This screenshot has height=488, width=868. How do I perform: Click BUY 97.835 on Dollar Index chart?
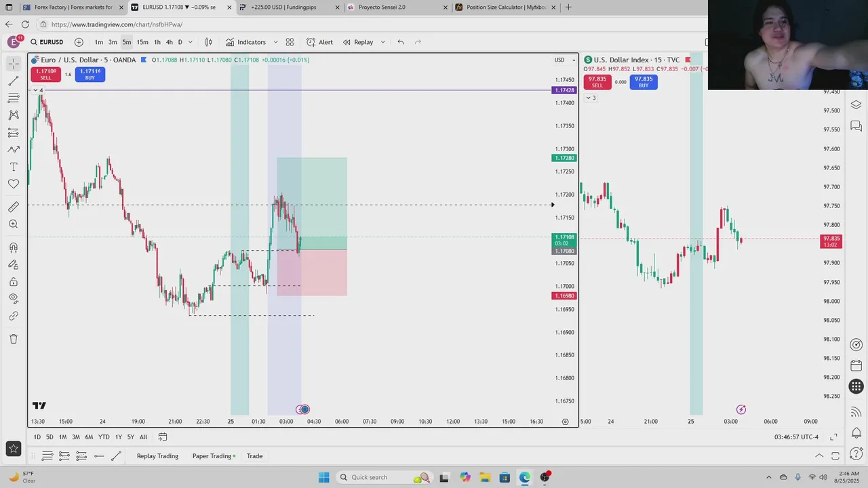(644, 82)
